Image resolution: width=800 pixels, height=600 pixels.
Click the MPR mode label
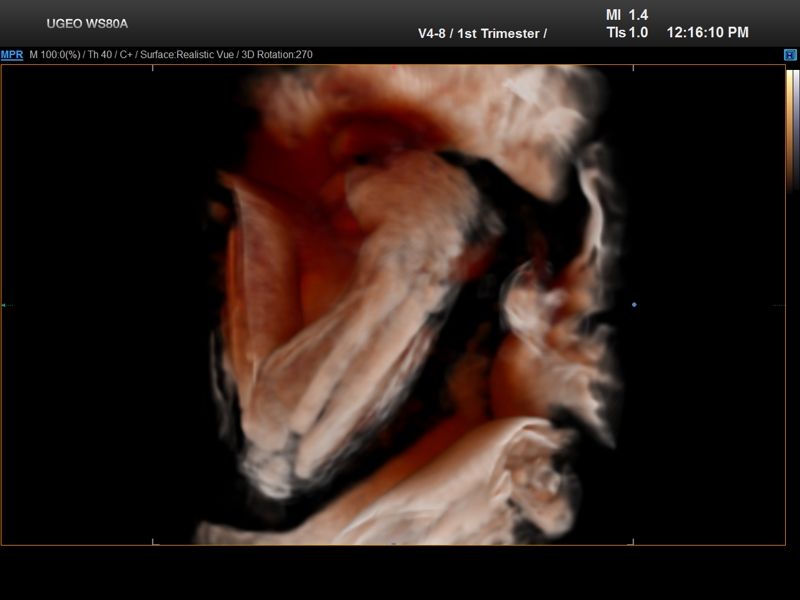12,55
